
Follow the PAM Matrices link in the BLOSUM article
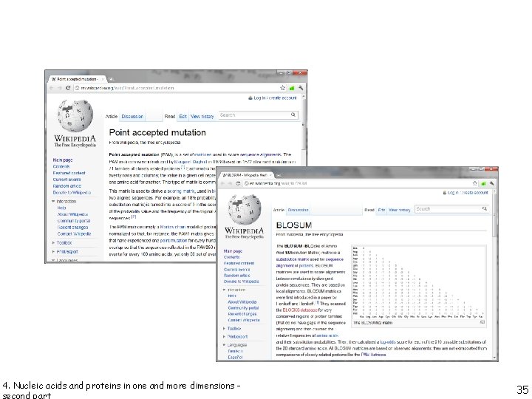(374, 355)
